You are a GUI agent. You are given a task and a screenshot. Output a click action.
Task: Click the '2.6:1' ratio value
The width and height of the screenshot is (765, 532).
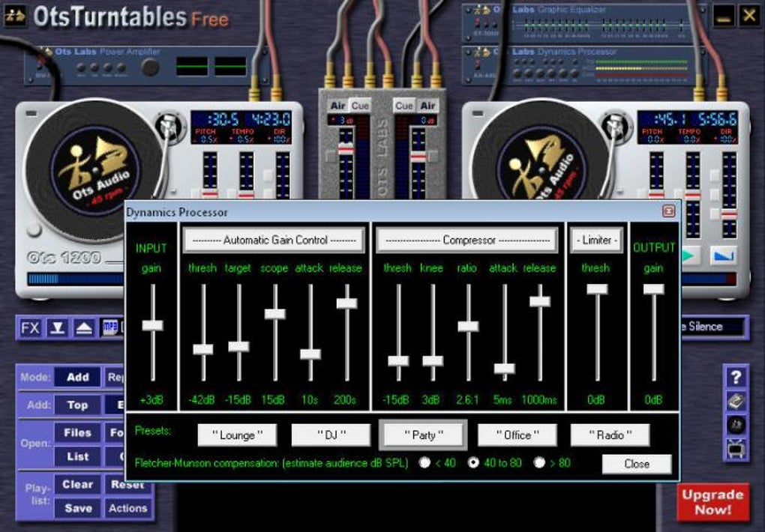[x=467, y=400]
